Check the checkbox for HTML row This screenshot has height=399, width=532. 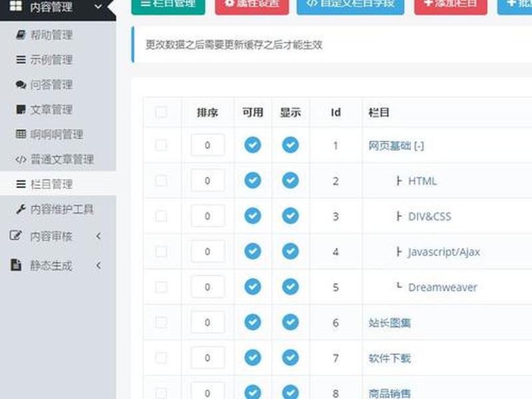click(161, 180)
